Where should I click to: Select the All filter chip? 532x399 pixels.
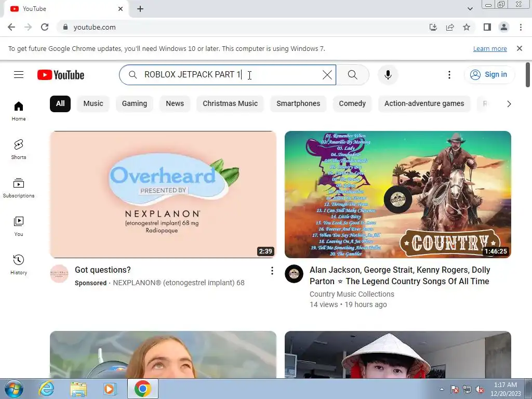click(60, 104)
